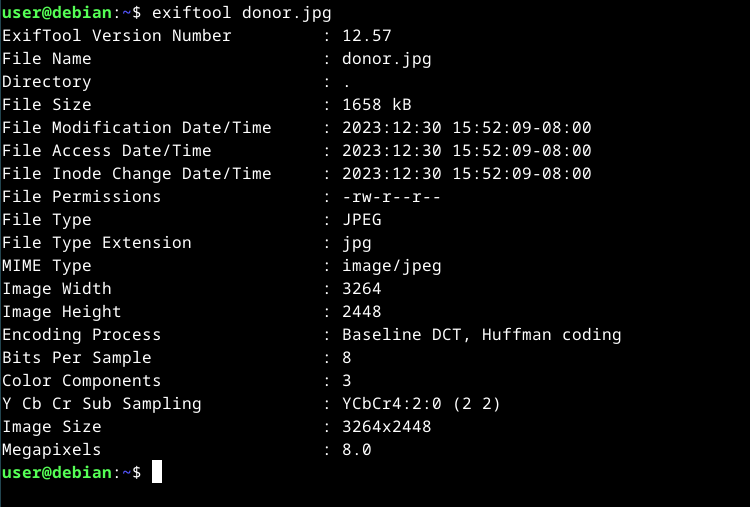Image resolution: width=750 pixels, height=507 pixels.
Task: Click the File Modification Date/Time value
Action: (466, 128)
